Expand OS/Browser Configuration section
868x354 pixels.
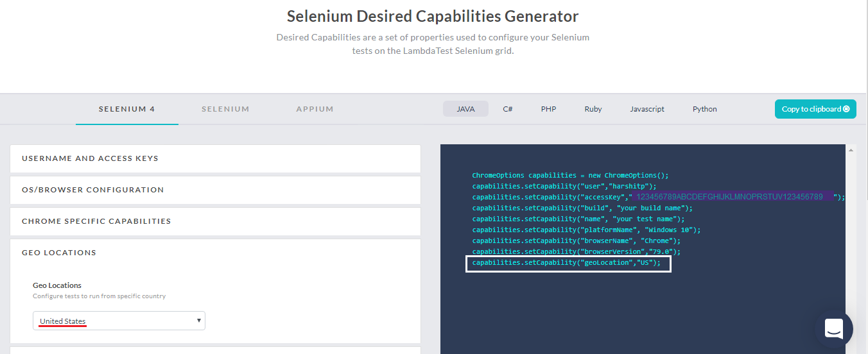click(x=215, y=190)
